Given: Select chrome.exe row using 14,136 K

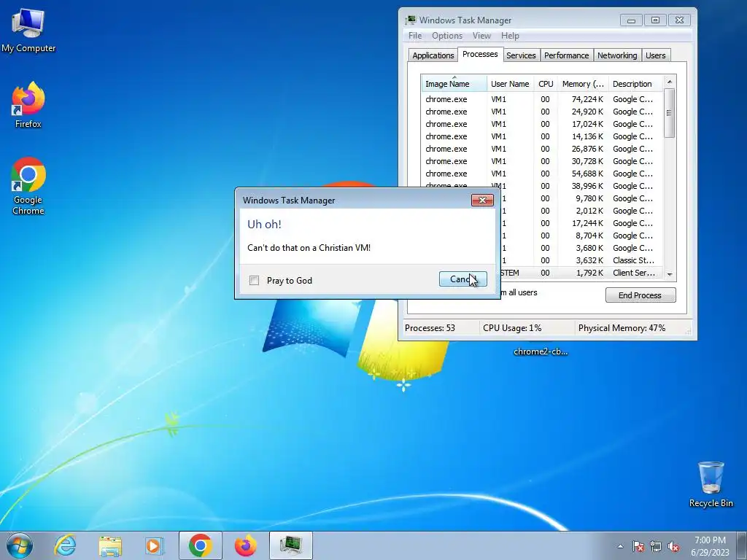Looking at the screenshot, I should (542, 136).
